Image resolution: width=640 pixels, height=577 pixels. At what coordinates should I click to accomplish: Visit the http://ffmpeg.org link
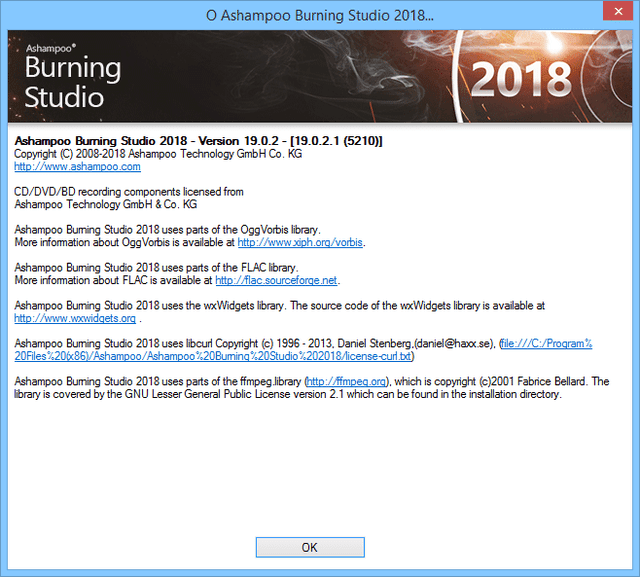click(x=346, y=382)
